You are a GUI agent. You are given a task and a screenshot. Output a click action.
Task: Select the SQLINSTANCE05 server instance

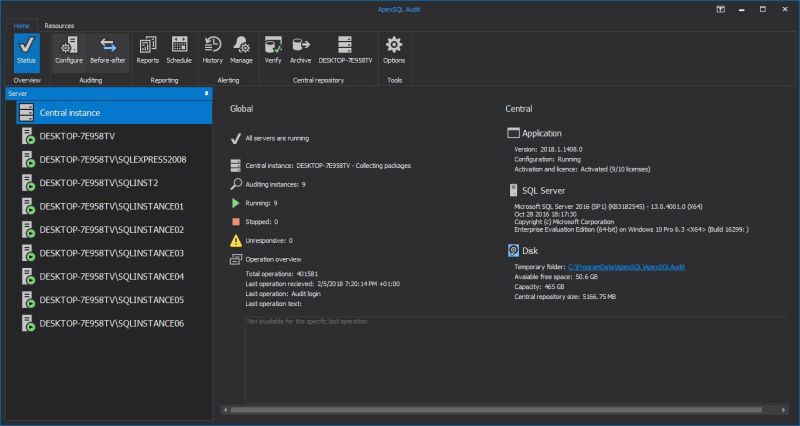[114, 300]
